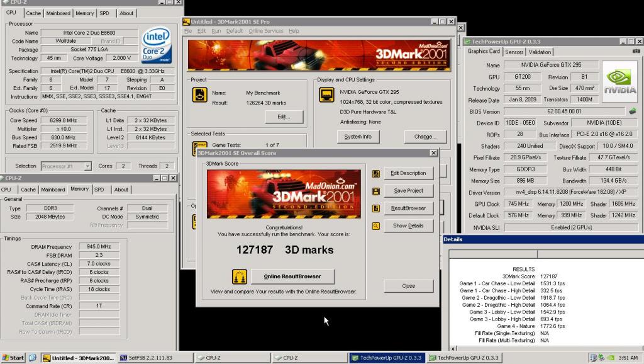Click the Intel Core 2 Duo logo
Screen dimensions: 644x364
(156, 45)
